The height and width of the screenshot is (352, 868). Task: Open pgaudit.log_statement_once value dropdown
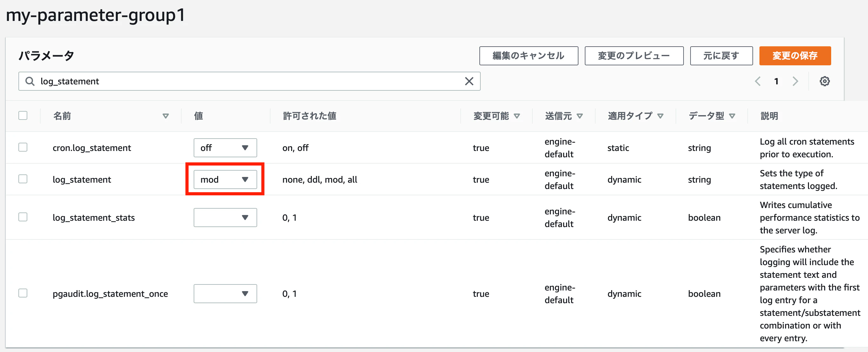click(x=225, y=293)
